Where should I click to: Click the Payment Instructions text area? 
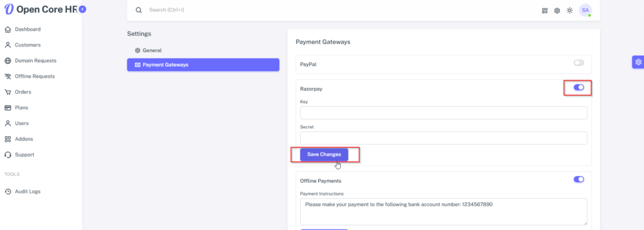click(x=443, y=212)
